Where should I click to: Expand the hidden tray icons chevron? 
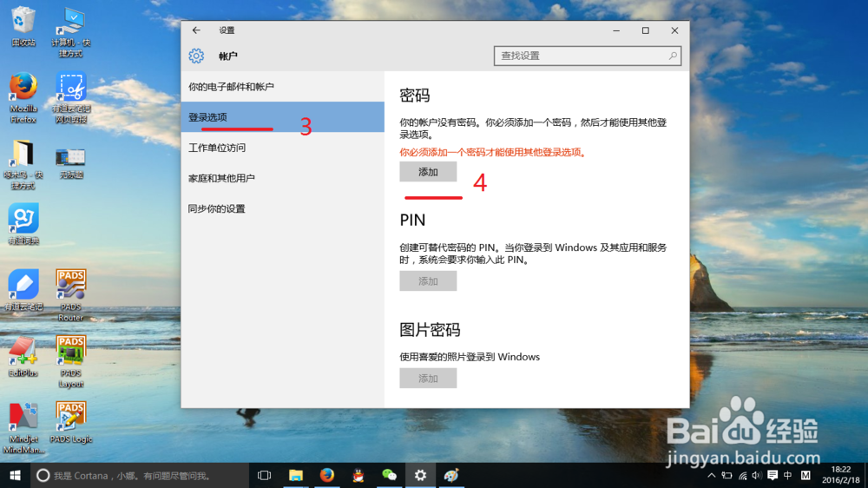(x=712, y=475)
